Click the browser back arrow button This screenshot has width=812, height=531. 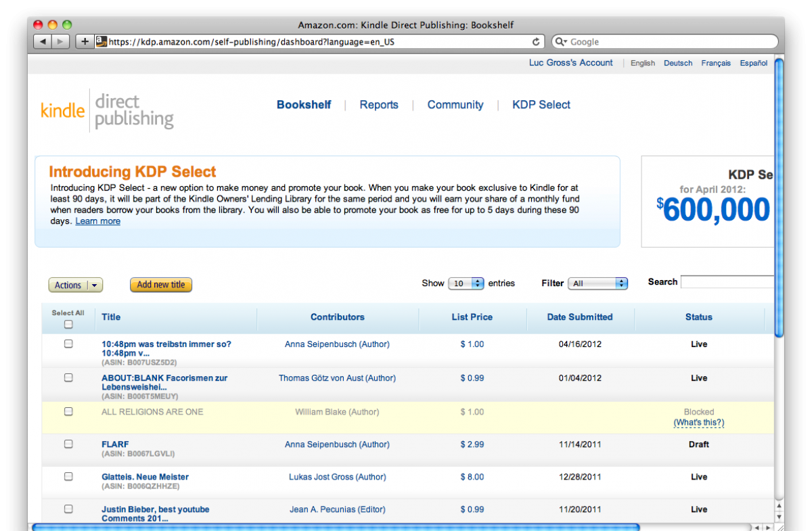43,41
